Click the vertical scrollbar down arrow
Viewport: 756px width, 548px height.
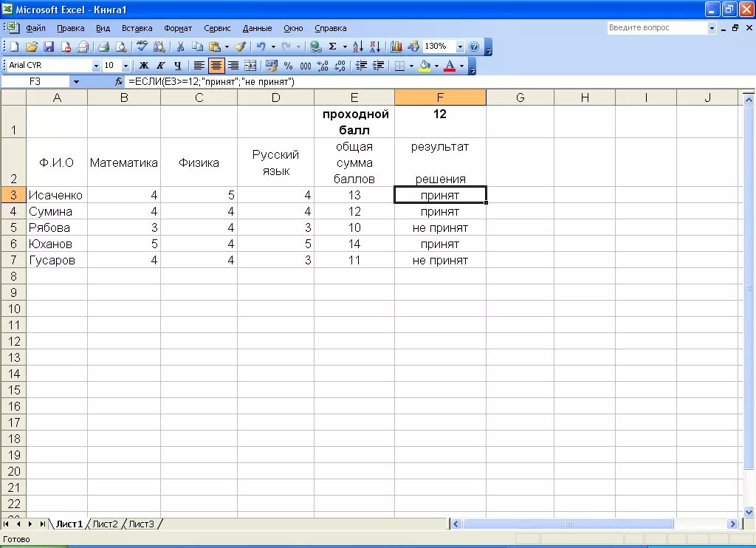pos(749,513)
